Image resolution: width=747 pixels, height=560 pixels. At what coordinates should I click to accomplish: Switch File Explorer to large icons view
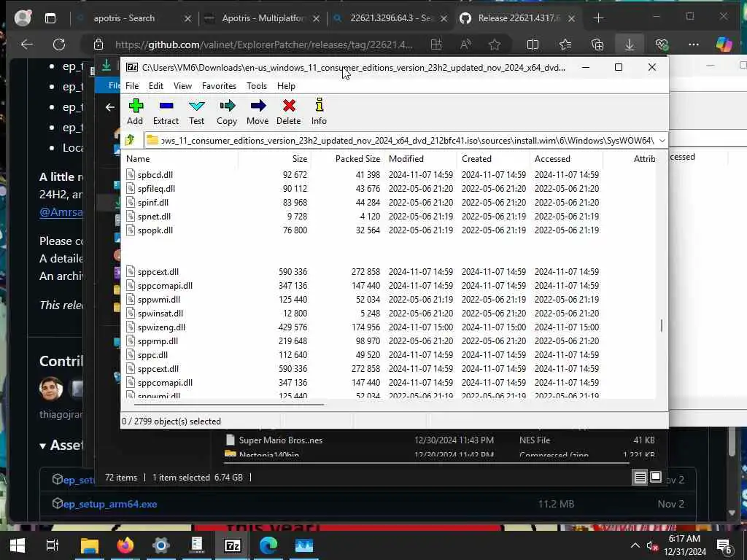pos(656,477)
